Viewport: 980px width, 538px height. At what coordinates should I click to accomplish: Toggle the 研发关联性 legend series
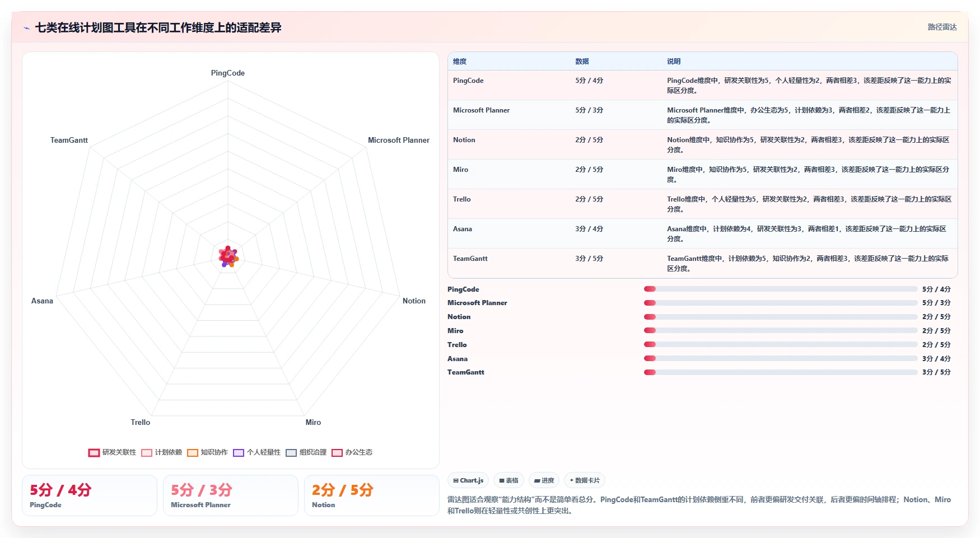tap(112, 452)
